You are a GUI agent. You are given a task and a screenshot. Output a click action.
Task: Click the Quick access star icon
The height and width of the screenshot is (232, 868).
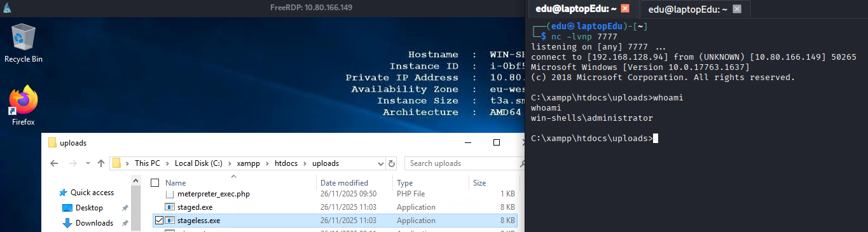point(62,193)
